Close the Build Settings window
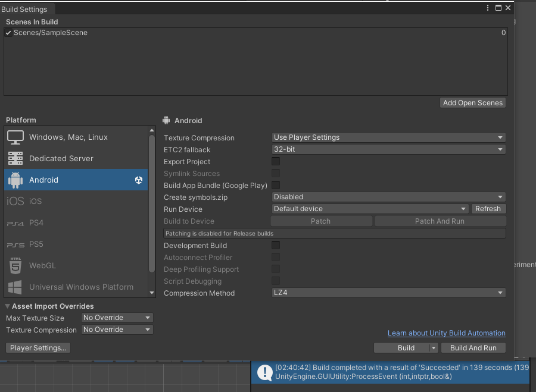 tap(508, 8)
